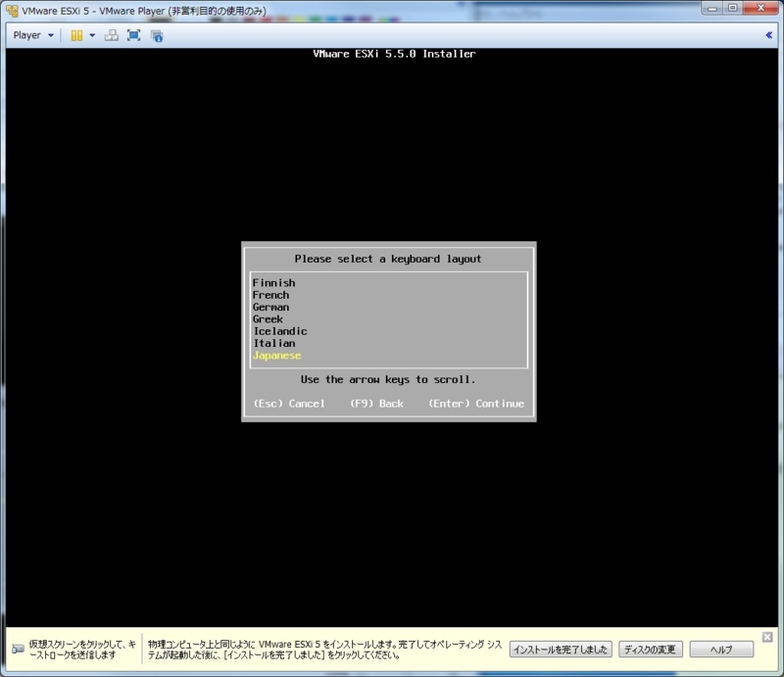The width and height of the screenshot is (784, 677).
Task: Close the installation hint bar
Action: point(767,637)
